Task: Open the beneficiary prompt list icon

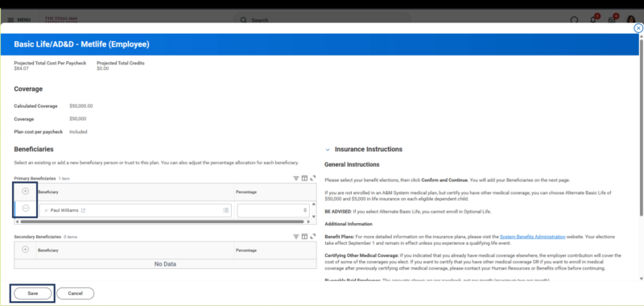Action: [x=225, y=210]
